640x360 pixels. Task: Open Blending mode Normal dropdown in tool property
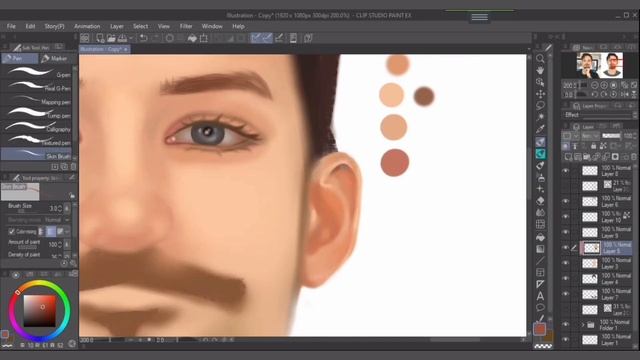(57, 220)
